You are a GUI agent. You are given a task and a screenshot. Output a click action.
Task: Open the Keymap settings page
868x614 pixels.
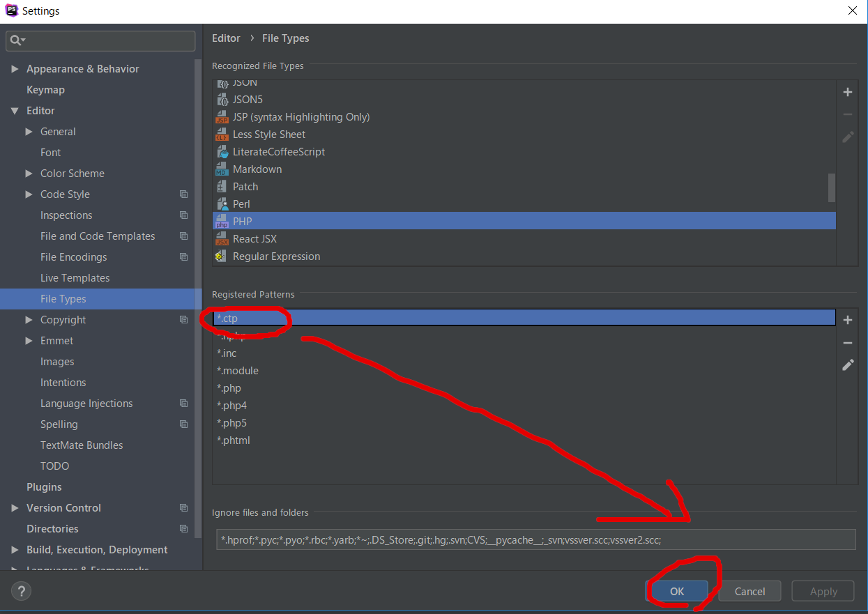point(45,90)
